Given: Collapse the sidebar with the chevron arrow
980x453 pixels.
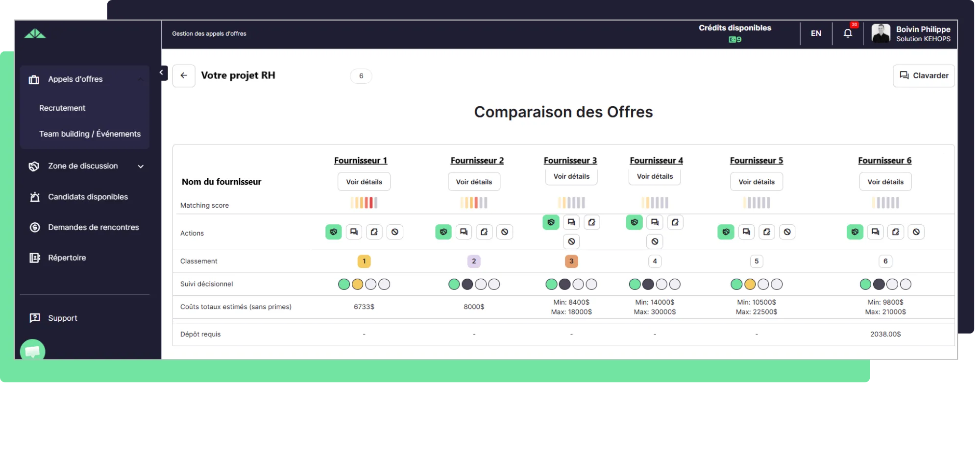Looking at the screenshot, I should pos(161,72).
